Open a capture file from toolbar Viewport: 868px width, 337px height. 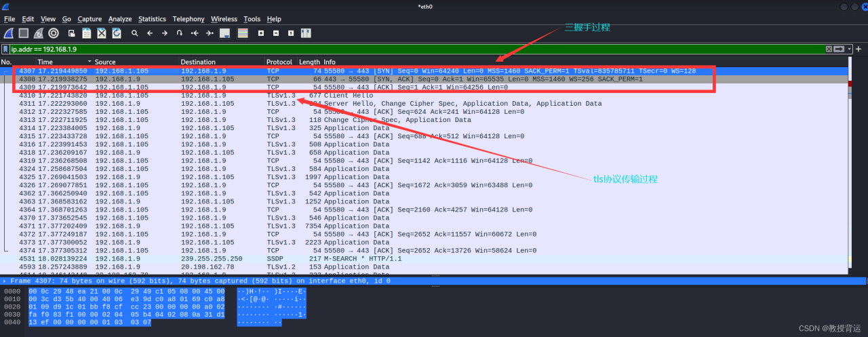click(x=71, y=33)
